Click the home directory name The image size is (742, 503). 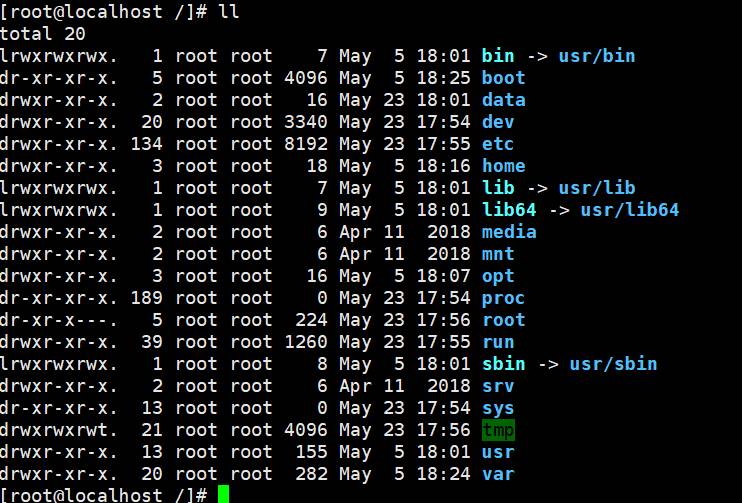coord(503,166)
